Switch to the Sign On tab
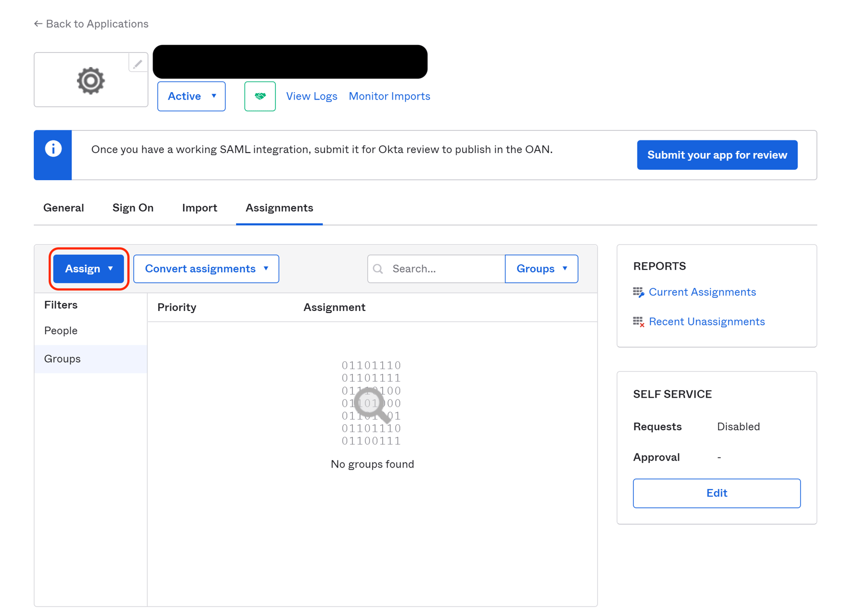This screenshot has width=866, height=616. [x=133, y=208]
